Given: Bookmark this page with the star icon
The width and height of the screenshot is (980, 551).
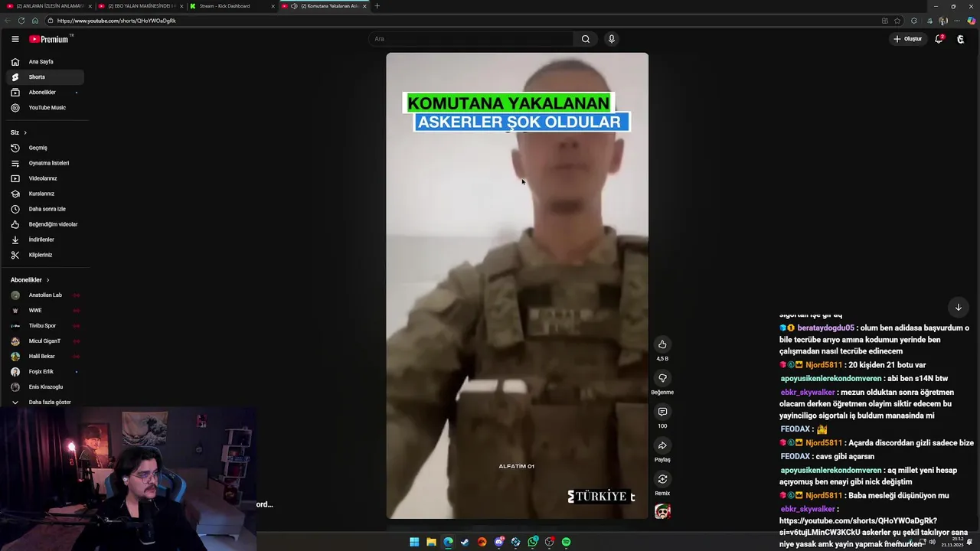Looking at the screenshot, I should tap(897, 21).
